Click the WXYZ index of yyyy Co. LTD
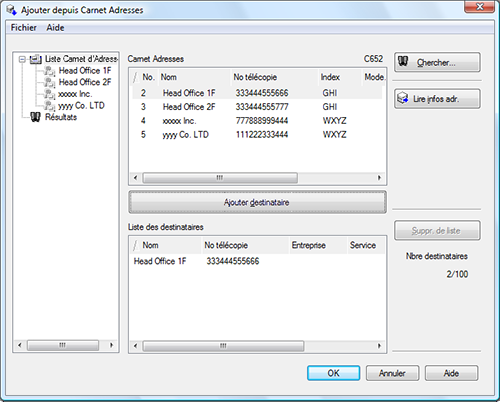The image size is (500, 402). [335, 135]
